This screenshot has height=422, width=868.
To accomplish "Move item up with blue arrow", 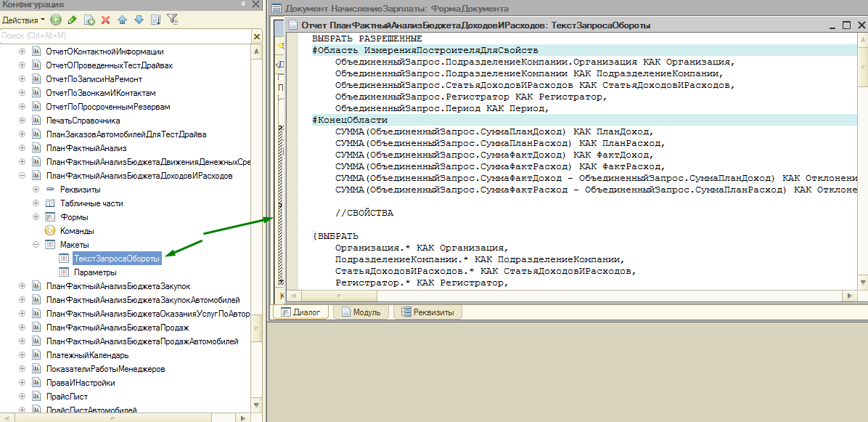I will click(123, 20).
